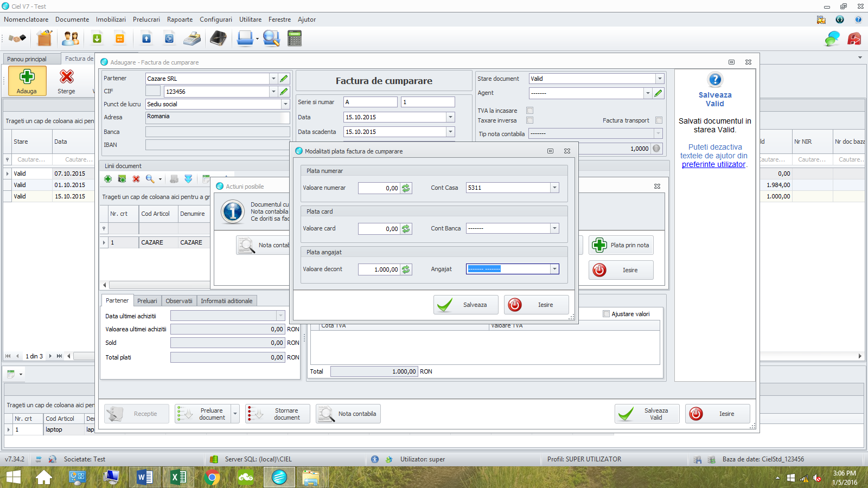Open the articles box icon in main toolbar

(x=44, y=38)
